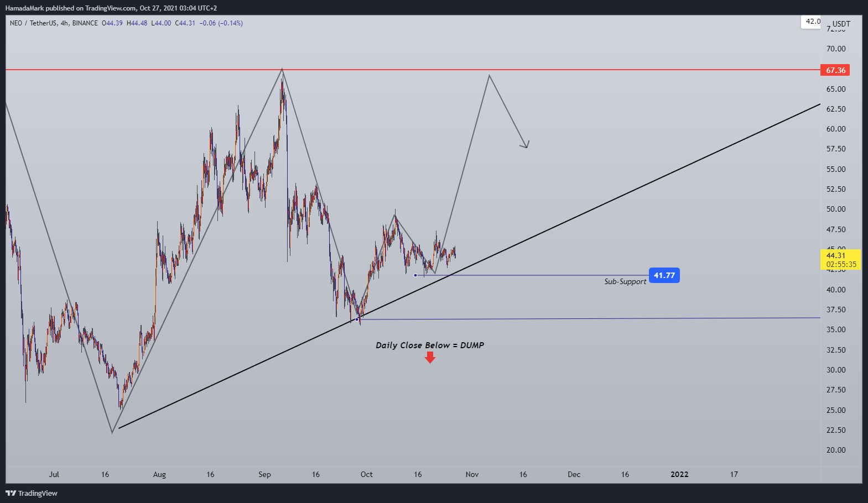Viewport: 868px width, 503px height.
Task: Click the 20.00 price axis value
Action: click(x=836, y=450)
